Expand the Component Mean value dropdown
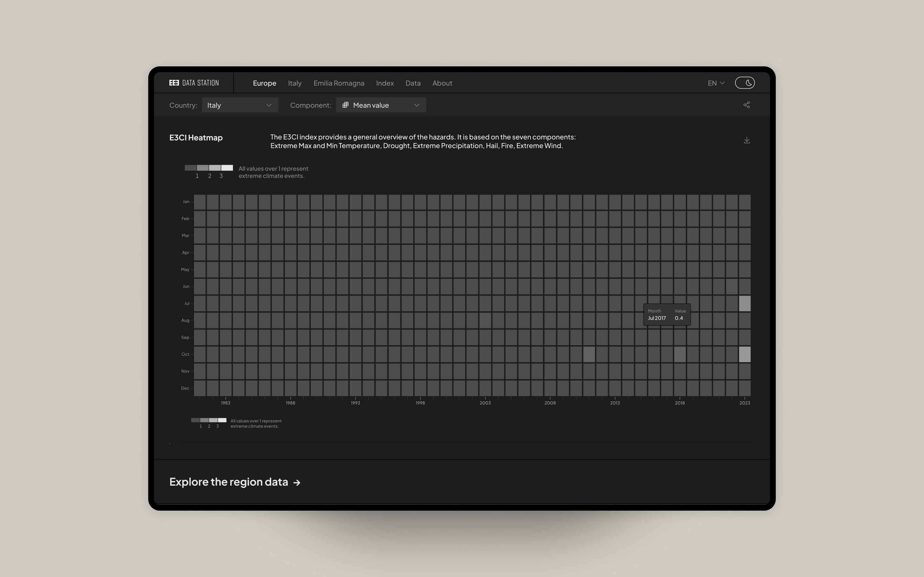Screen dimensions: 924x577 pos(381,105)
